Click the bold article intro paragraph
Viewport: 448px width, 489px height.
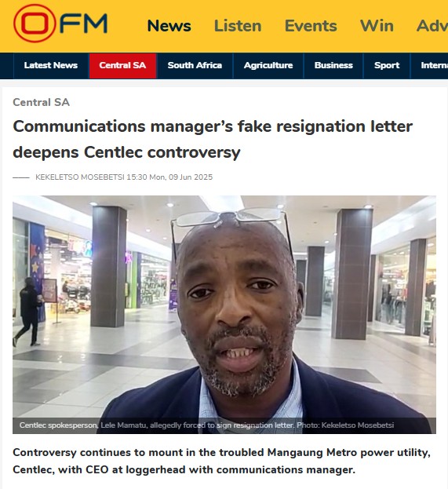[221, 461]
